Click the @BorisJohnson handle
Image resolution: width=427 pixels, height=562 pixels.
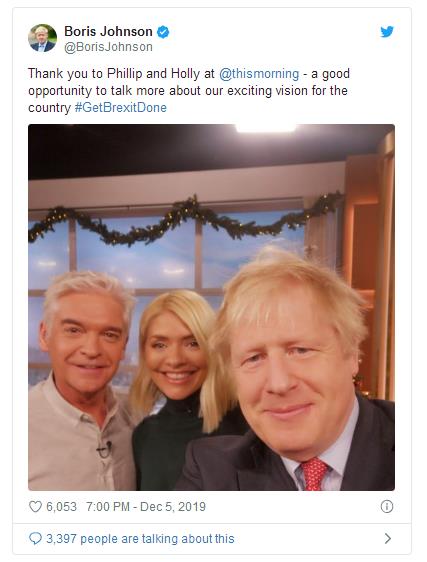[108, 47]
